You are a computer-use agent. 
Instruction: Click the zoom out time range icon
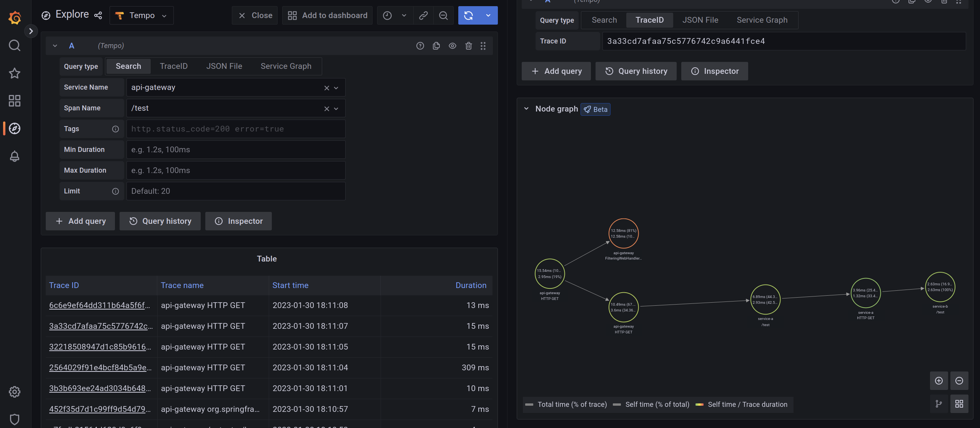[x=443, y=15]
